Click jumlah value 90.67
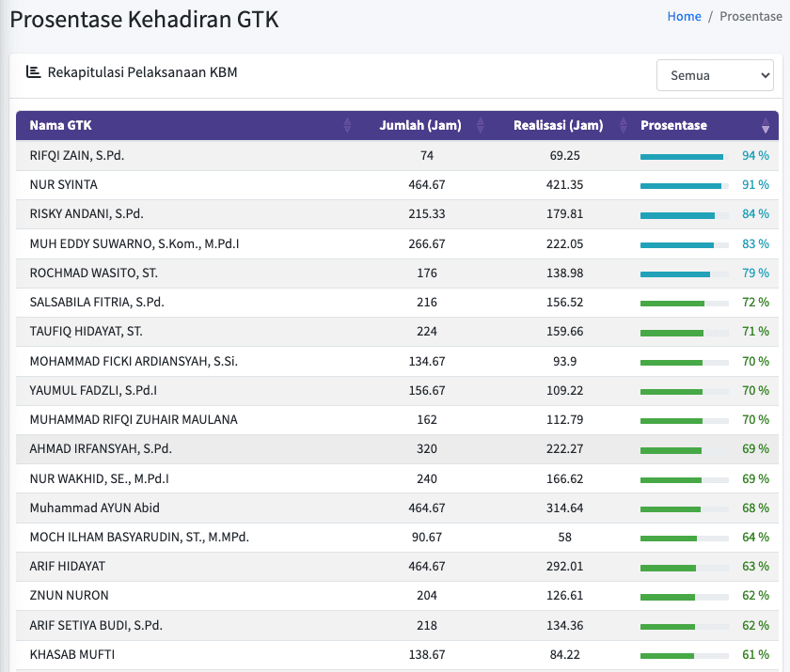This screenshot has width=790, height=672. (x=427, y=537)
